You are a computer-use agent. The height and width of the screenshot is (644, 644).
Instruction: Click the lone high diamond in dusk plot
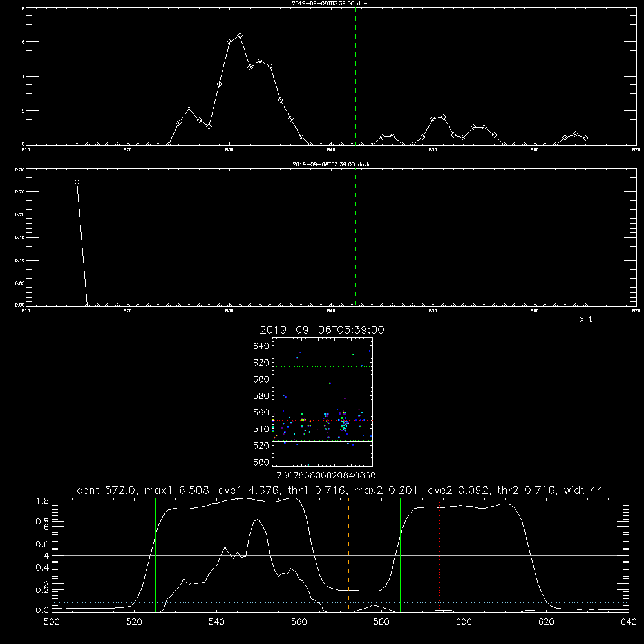(77, 182)
